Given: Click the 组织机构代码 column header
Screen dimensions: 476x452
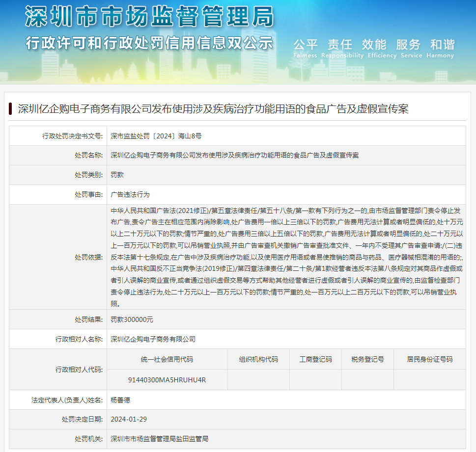Looking at the screenshot, I should (x=258, y=359).
